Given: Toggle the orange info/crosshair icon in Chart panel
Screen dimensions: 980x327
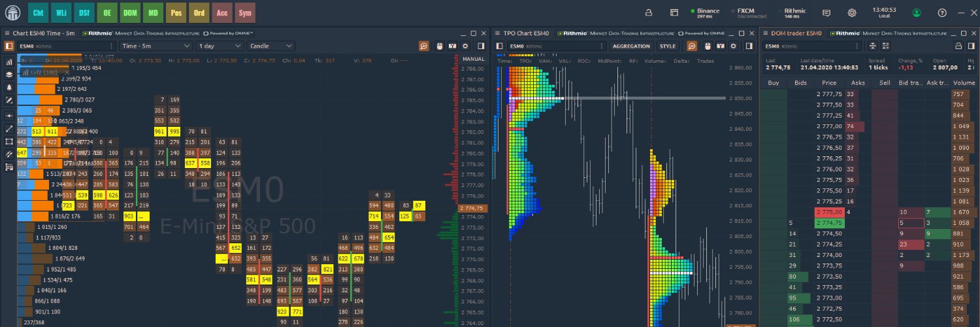Looking at the screenshot, I should click(x=424, y=46).
